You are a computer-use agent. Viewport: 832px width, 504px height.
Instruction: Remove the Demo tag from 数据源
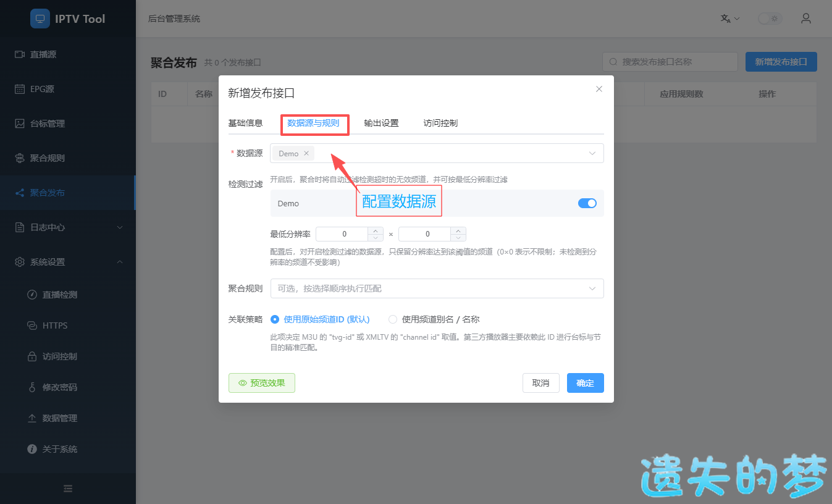[x=306, y=154]
